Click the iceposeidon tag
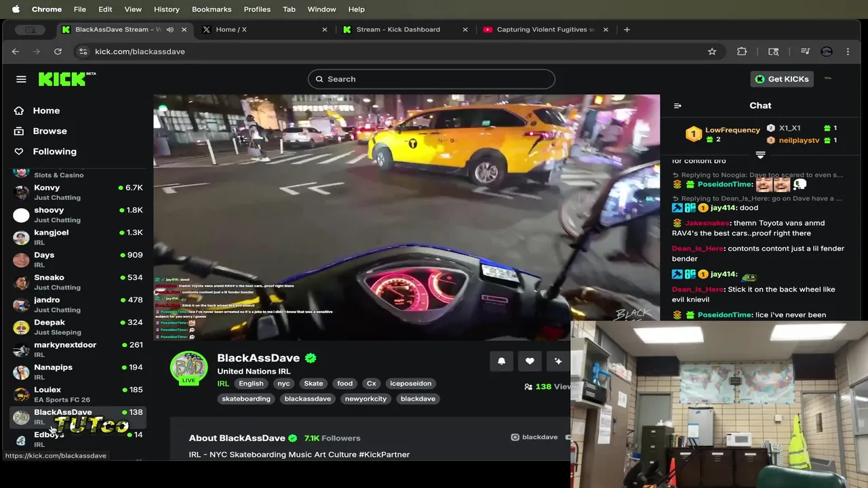 pyautogui.click(x=410, y=384)
